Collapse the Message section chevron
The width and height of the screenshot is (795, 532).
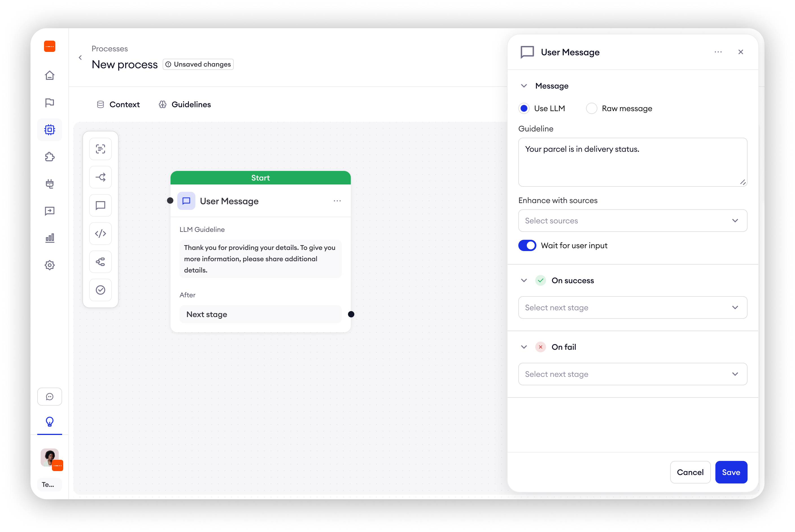click(x=524, y=86)
